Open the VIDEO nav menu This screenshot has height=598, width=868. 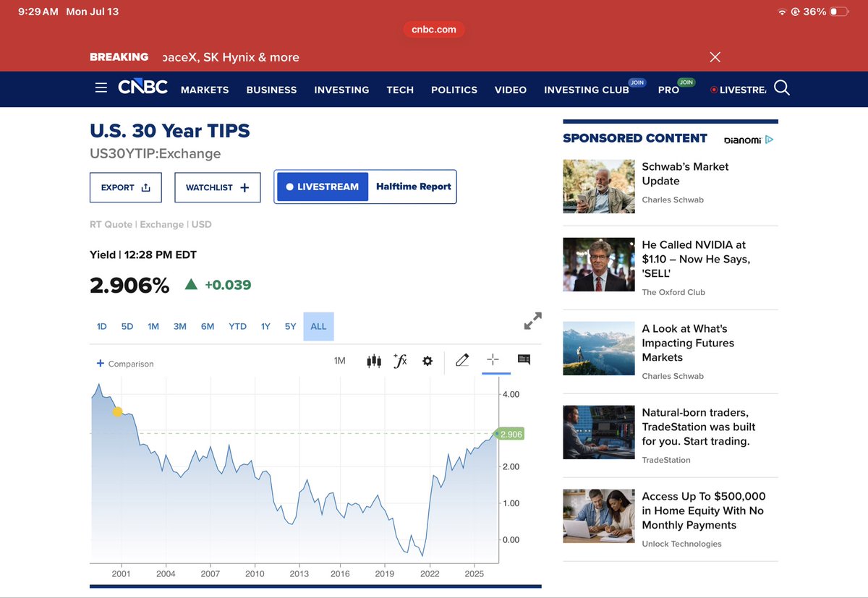511,90
